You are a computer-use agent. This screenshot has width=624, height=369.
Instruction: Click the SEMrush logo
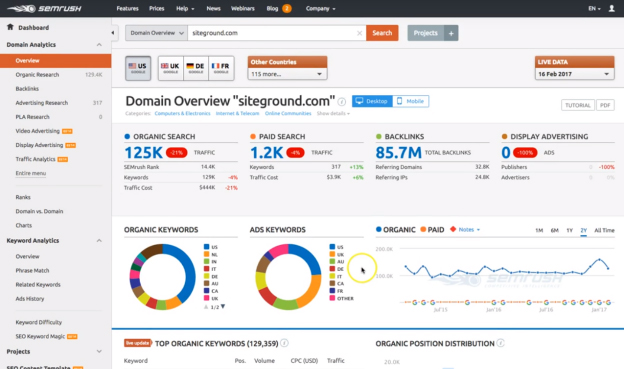44,8
